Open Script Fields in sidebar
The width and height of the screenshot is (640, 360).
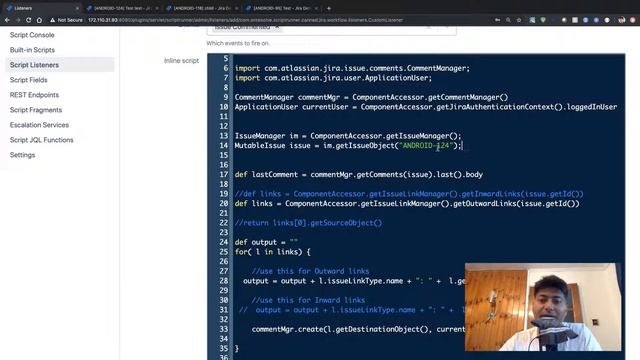click(29, 80)
